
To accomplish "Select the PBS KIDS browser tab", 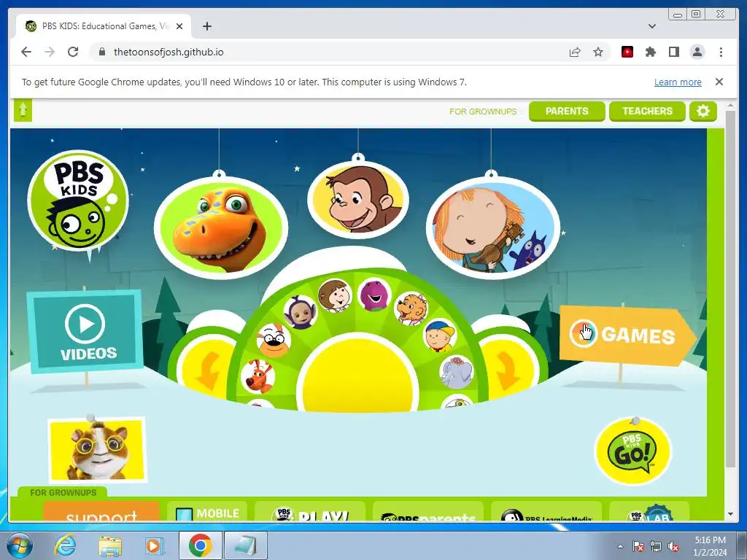I will 104,26.
